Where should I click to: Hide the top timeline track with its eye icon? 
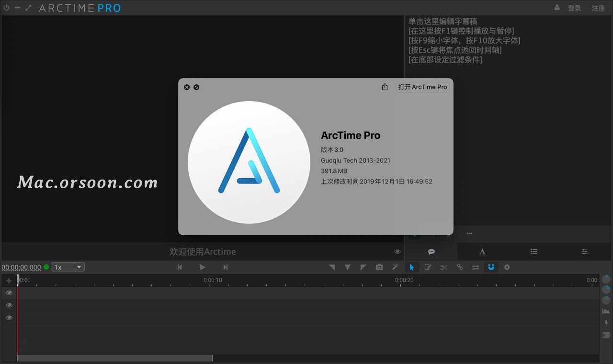(x=9, y=293)
